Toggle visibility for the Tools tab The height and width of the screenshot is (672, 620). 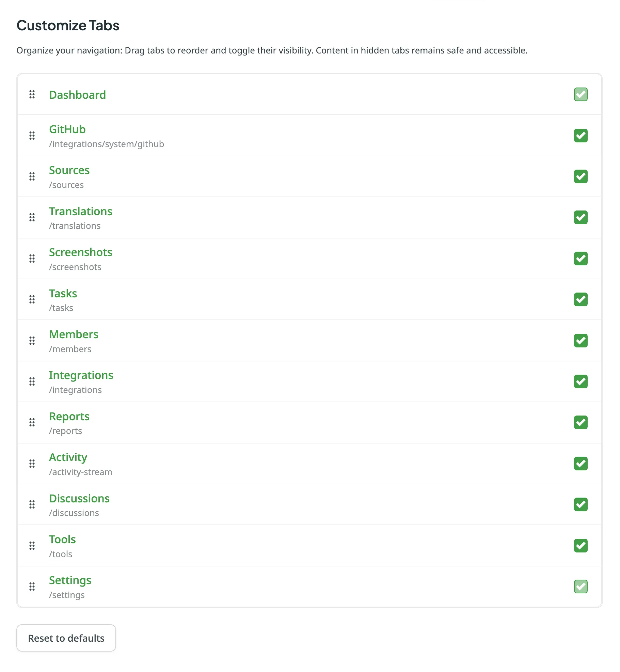[x=581, y=546]
